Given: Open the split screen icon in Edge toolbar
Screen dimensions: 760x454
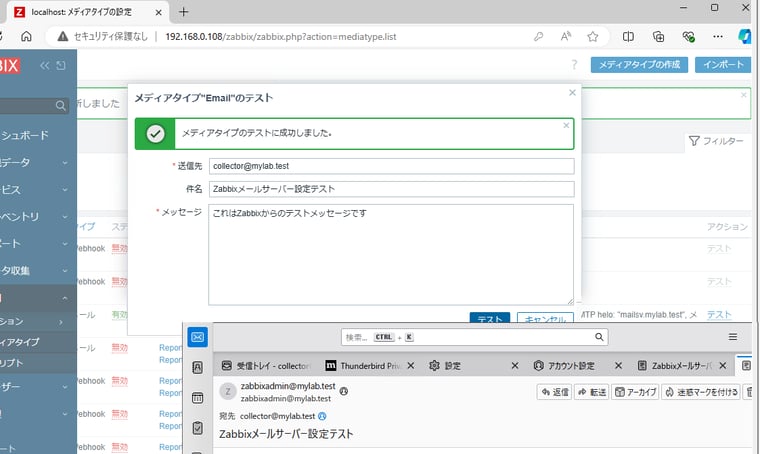Looking at the screenshot, I should pos(628,36).
